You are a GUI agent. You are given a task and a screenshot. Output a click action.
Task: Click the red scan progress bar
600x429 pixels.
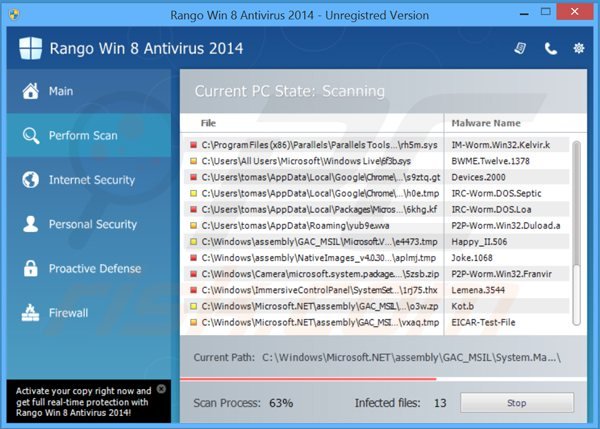coord(308,379)
